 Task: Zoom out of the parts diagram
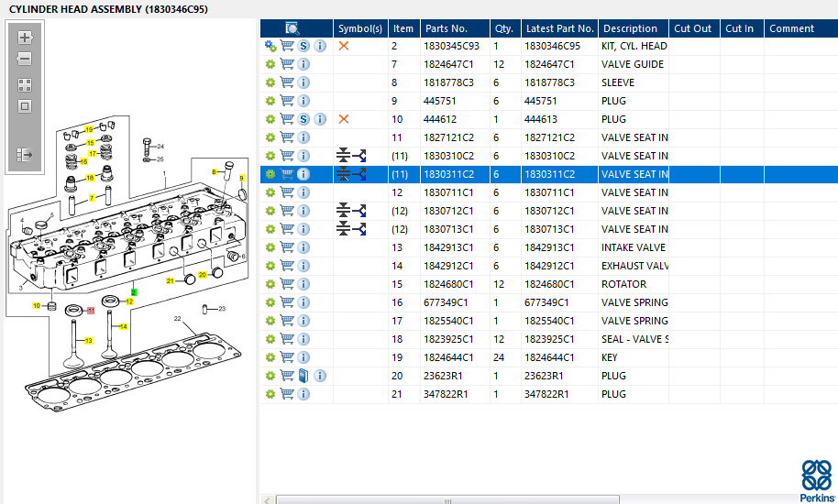25,59
